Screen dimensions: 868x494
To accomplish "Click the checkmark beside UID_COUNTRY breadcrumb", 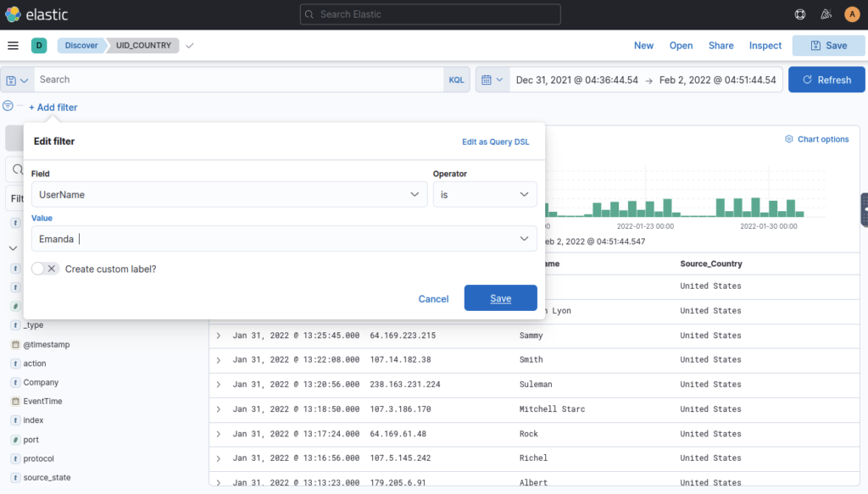I will point(190,46).
